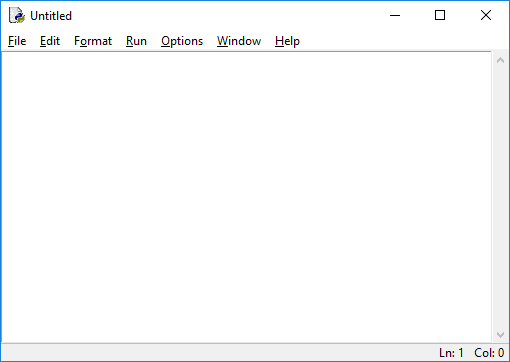Click the 'Ln: 1' status bar entry

pyautogui.click(x=451, y=353)
